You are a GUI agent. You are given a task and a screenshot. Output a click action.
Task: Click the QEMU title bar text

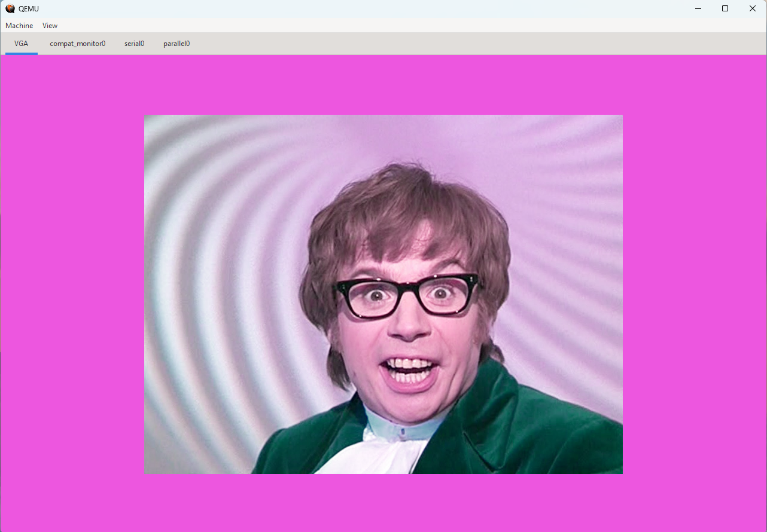[x=29, y=8]
